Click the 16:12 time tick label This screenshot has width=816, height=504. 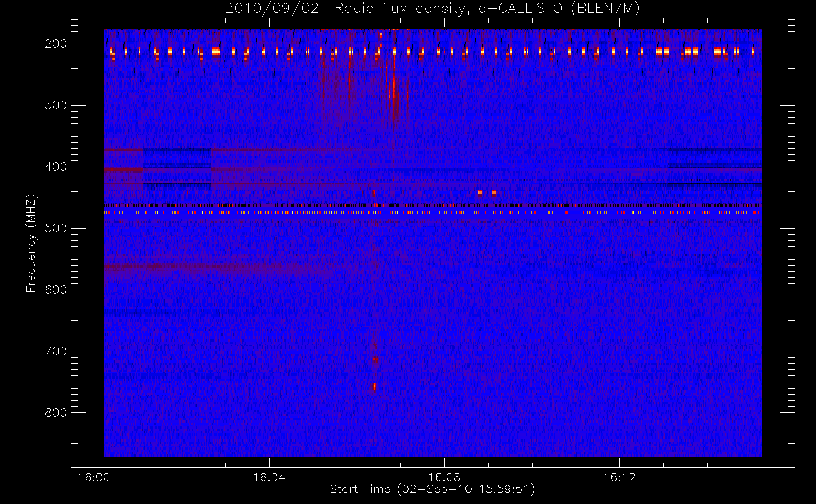pos(619,477)
